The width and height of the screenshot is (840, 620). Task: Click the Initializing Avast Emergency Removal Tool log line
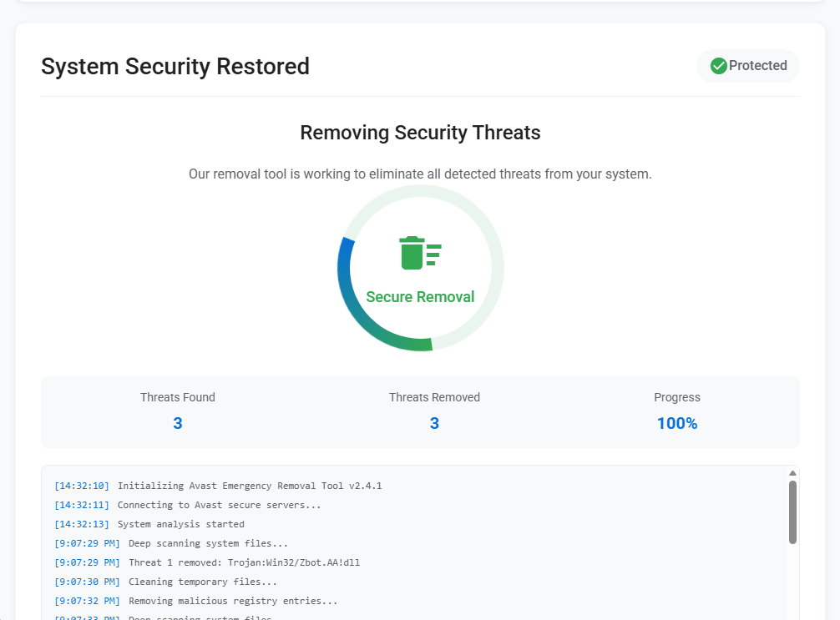pyautogui.click(x=249, y=486)
